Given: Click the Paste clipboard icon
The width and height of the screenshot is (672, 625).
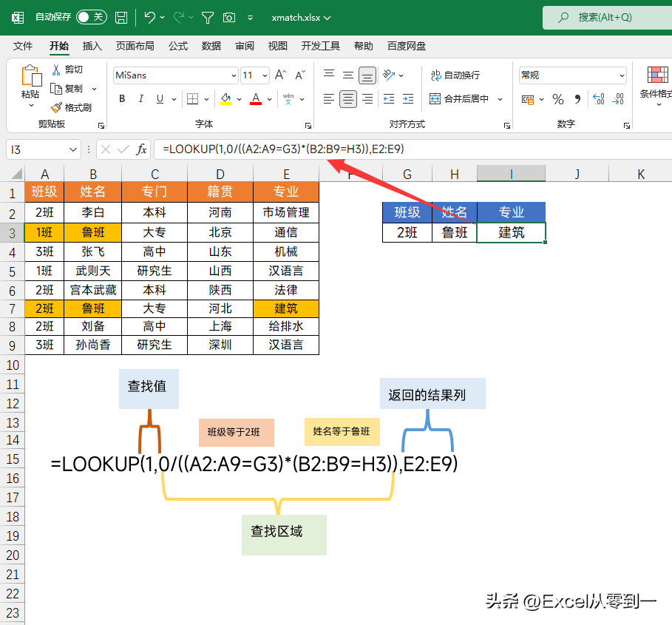Looking at the screenshot, I should pos(31,76).
